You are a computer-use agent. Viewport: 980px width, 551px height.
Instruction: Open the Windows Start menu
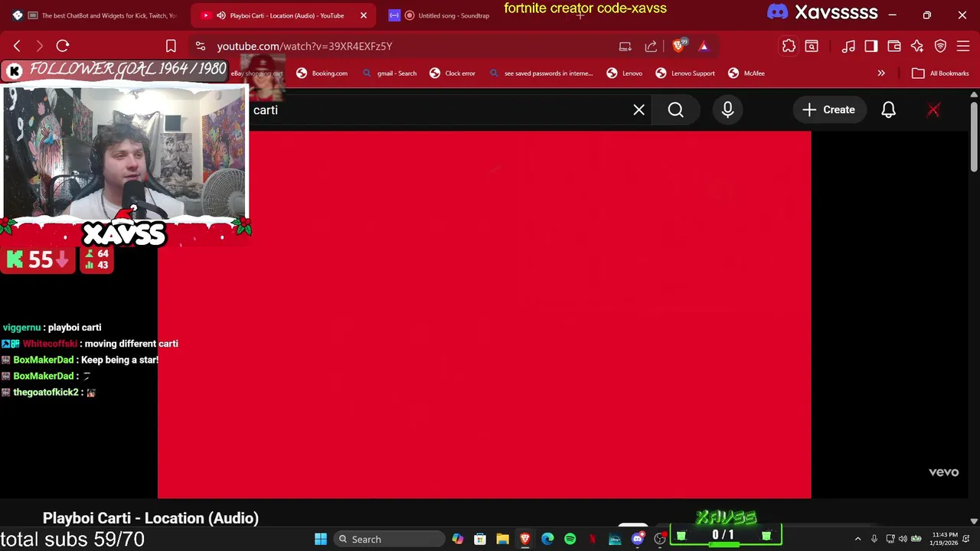[x=321, y=539]
